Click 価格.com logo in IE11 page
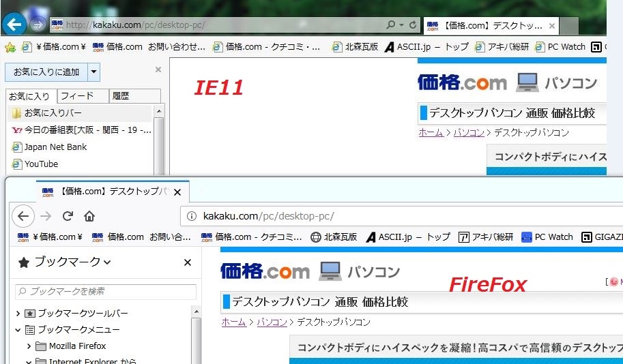 click(x=462, y=83)
